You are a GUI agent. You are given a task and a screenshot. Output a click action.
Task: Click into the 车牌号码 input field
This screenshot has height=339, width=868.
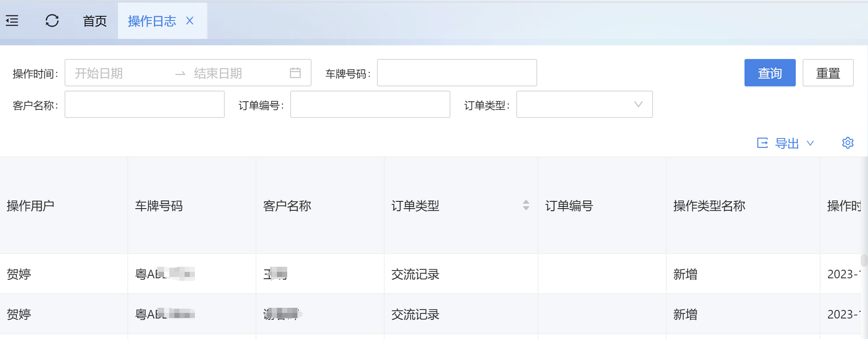(456, 73)
